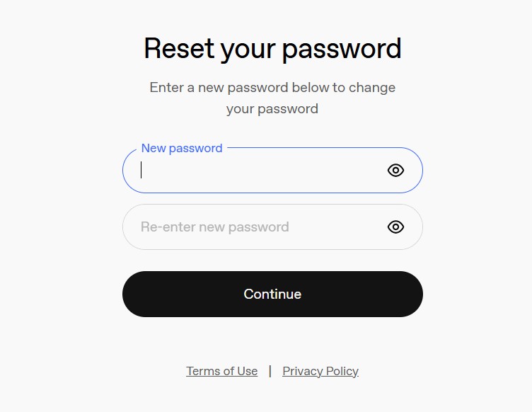Reveal the New password field text
The image size is (532, 412).
[x=395, y=170]
